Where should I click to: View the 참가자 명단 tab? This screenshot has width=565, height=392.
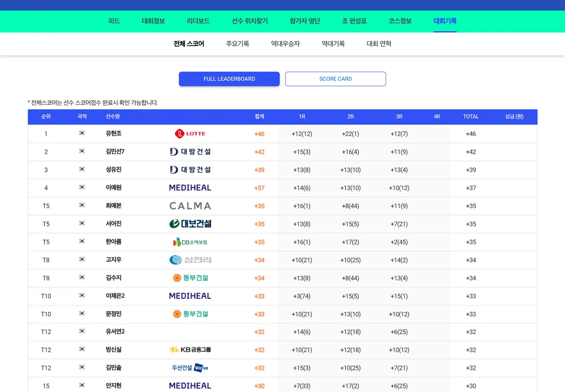coord(305,21)
